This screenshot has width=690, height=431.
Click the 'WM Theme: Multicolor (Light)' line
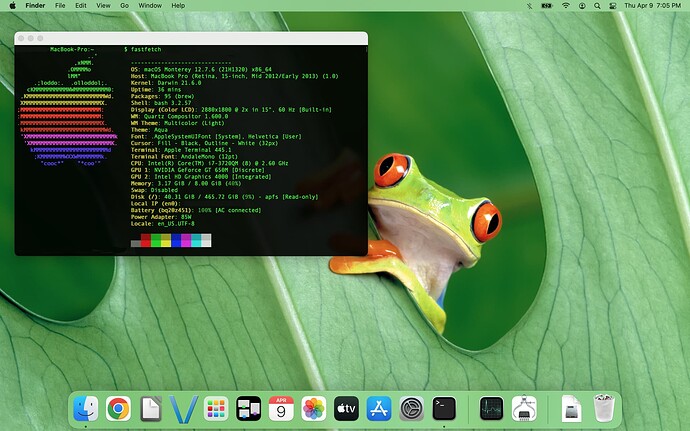click(178, 123)
